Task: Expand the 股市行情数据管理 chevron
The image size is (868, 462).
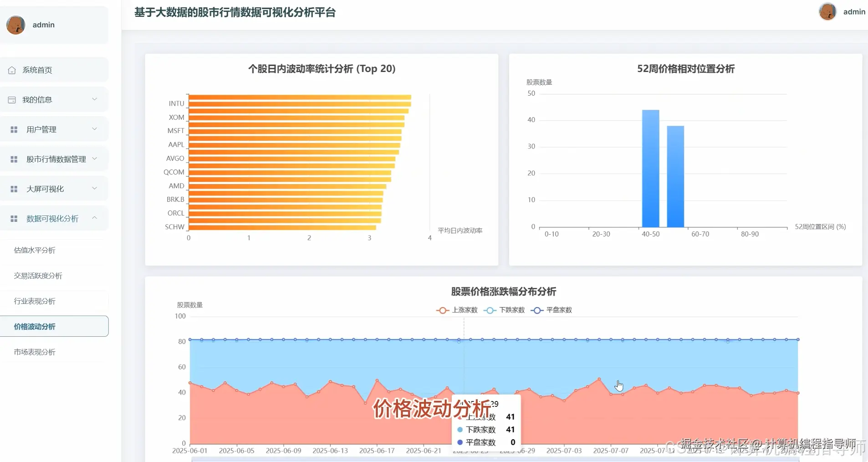Action: 95,159
